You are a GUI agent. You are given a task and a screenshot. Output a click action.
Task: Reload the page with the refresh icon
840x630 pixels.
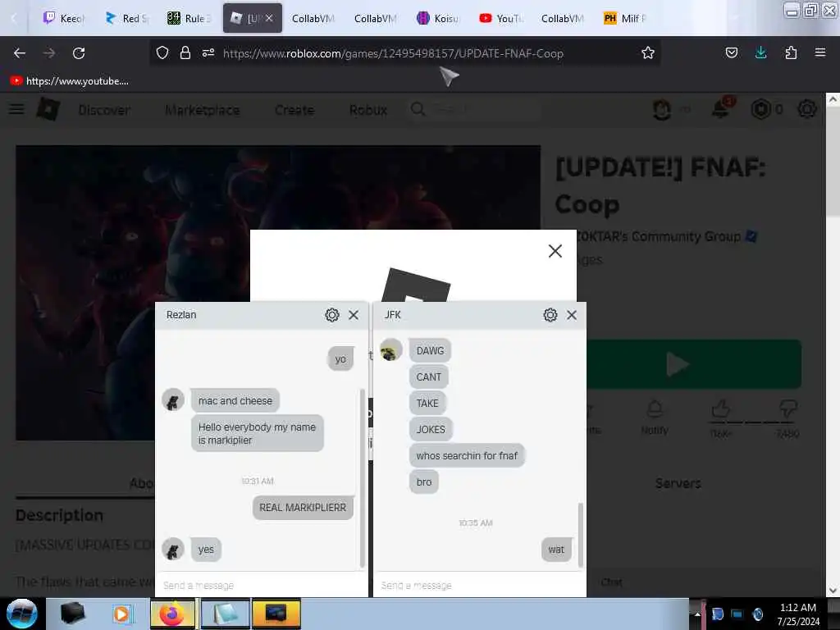79,53
